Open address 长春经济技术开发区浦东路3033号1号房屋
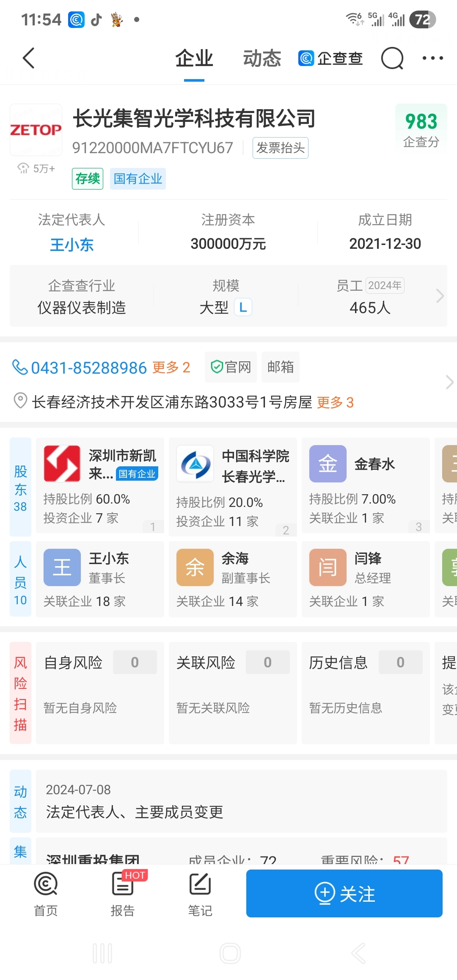The height and width of the screenshot is (980, 457). (x=172, y=402)
